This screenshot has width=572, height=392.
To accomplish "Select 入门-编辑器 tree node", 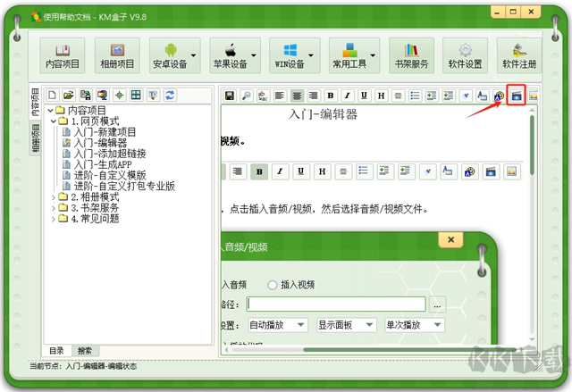I will 100,143.
